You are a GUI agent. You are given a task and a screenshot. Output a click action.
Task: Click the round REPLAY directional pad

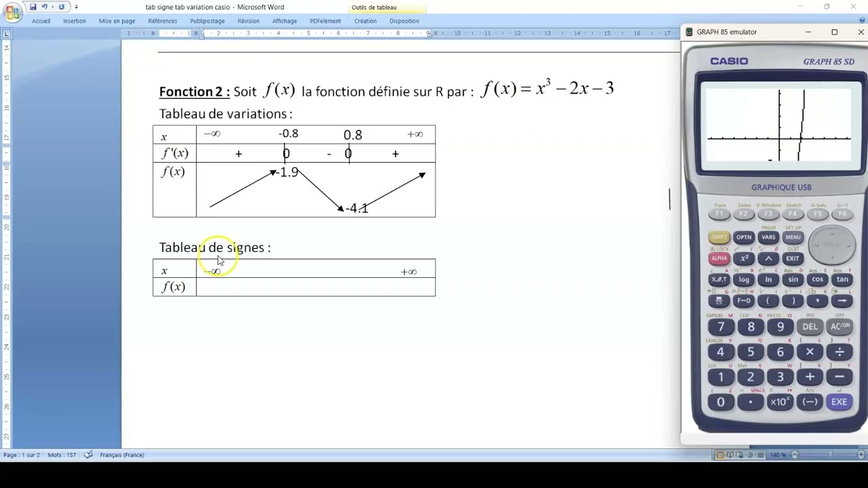pos(832,245)
